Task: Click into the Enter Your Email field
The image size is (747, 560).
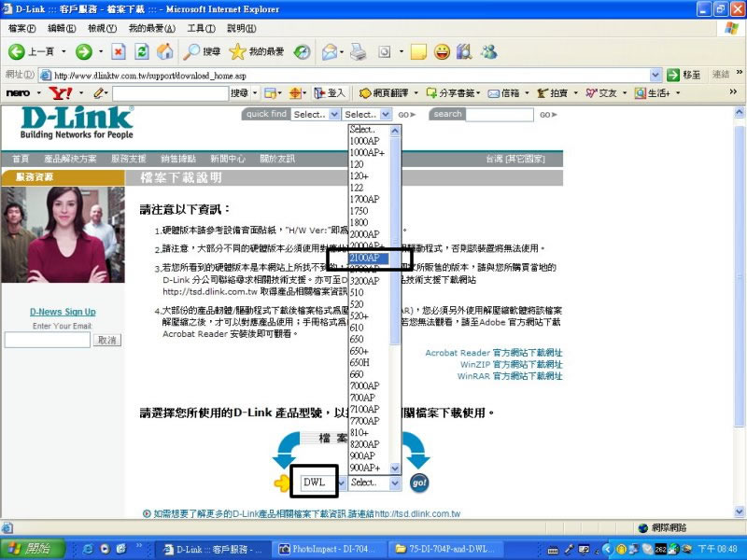Action: (x=48, y=340)
